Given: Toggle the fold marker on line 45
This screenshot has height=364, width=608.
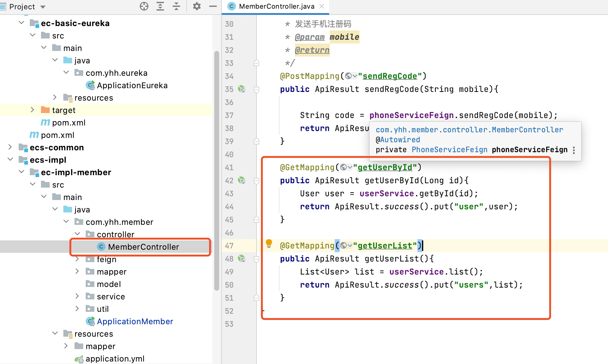Looking at the screenshot, I should click(256, 220).
